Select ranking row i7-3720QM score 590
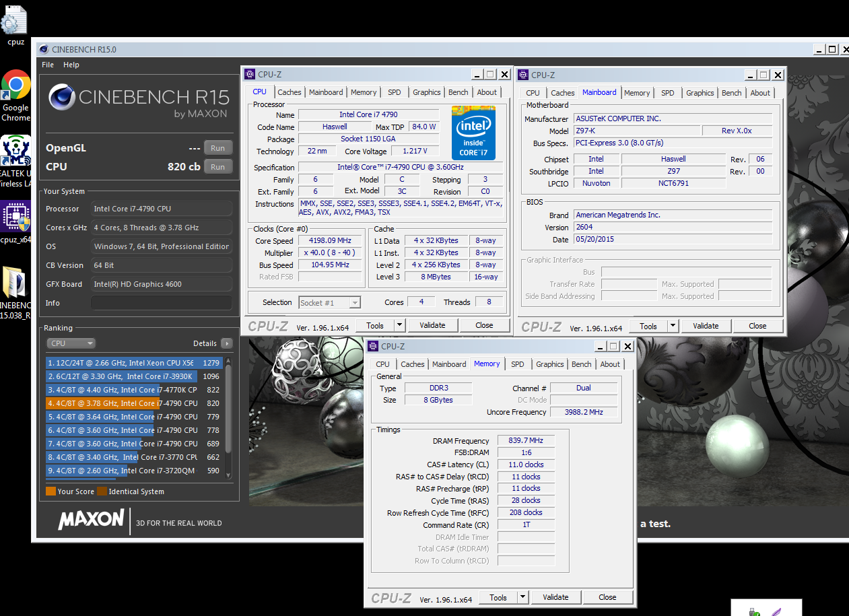Viewport: 849px width, 616px height. point(133,471)
